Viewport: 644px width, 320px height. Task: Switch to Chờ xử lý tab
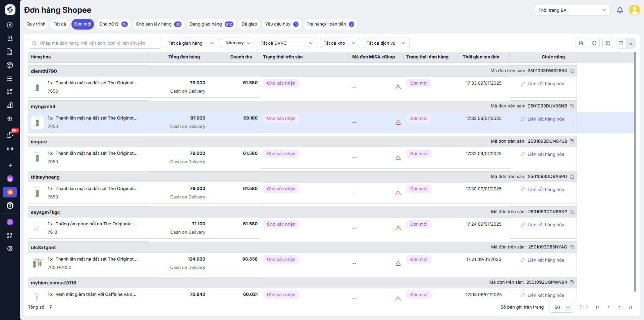[113, 24]
